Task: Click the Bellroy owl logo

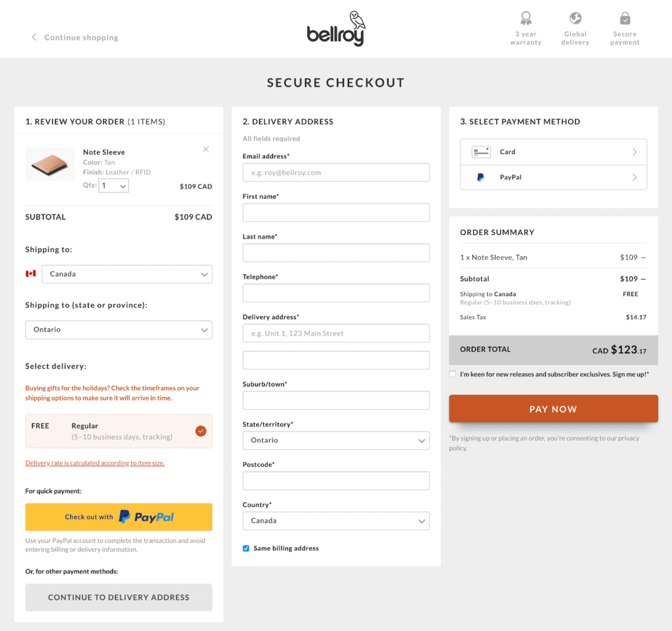Action: point(335,29)
